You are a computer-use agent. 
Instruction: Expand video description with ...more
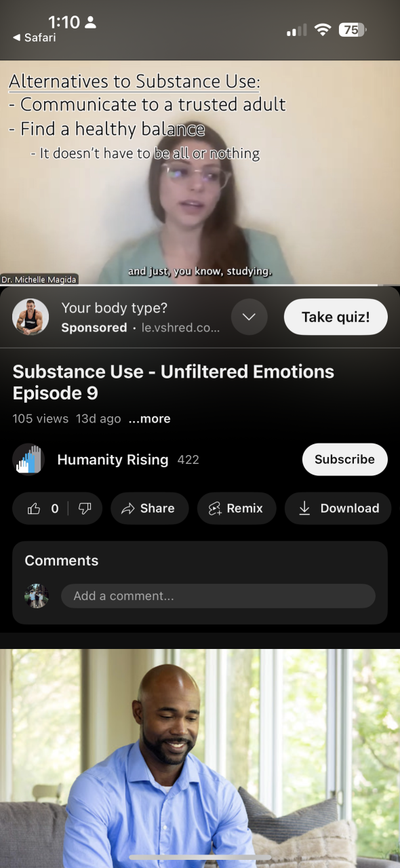[149, 418]
